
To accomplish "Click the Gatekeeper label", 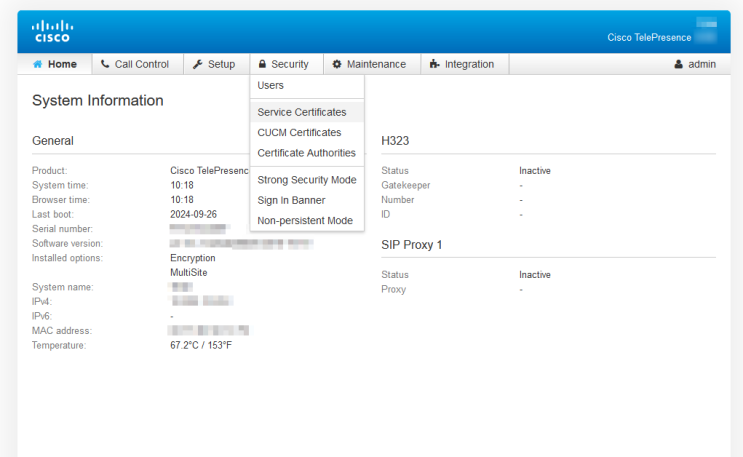I will (x=406, y=185).
